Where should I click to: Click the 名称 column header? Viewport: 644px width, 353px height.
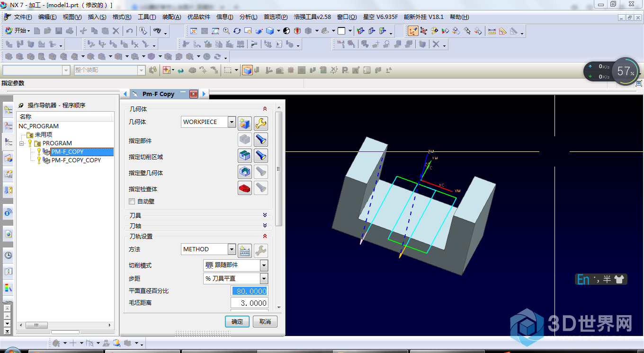tap(65, 117)
